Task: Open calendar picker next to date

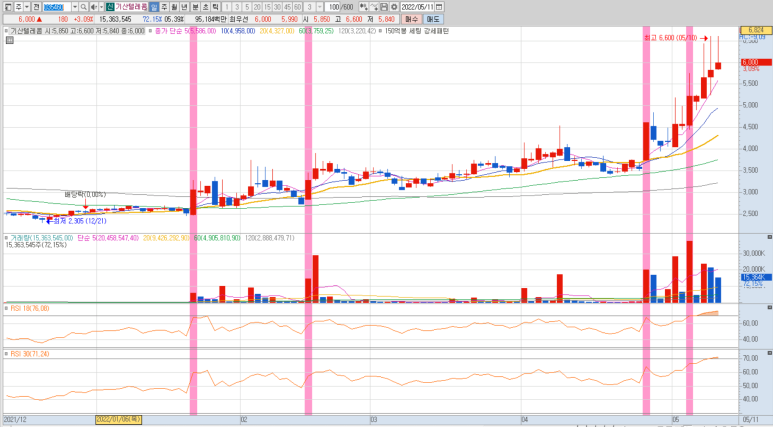Action: tap(439, 7)
